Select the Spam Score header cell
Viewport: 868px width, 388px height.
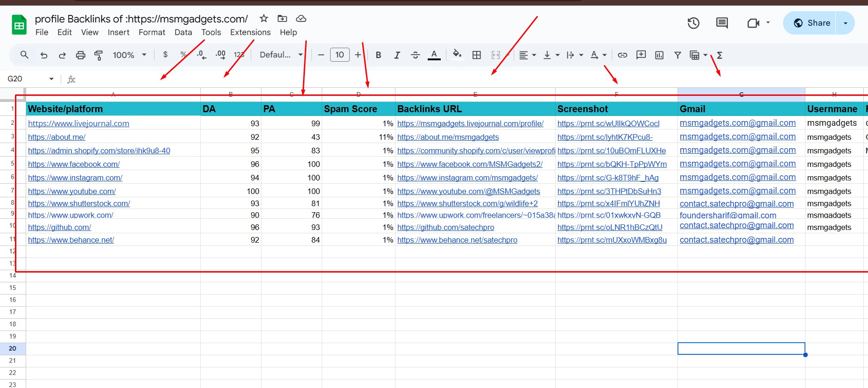pos(359,109)
